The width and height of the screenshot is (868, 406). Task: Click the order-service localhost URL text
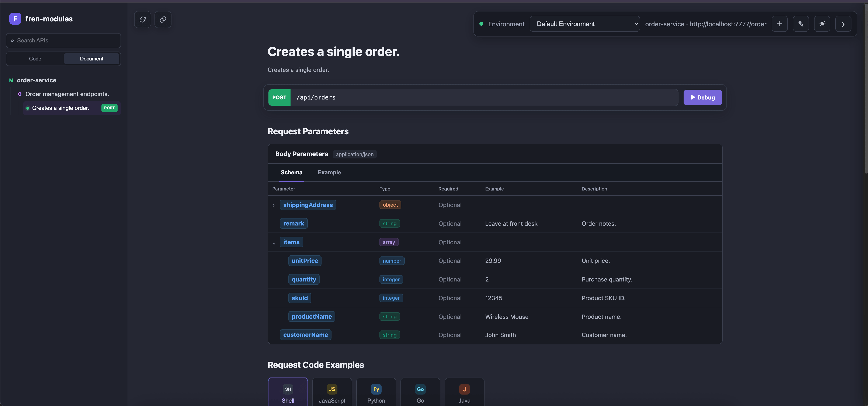[x=706, y=24]
